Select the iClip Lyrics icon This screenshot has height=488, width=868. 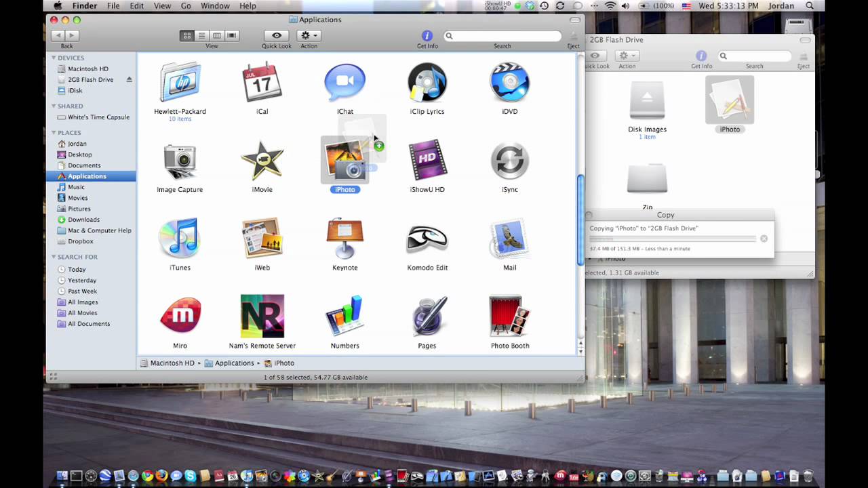point(427,82)
